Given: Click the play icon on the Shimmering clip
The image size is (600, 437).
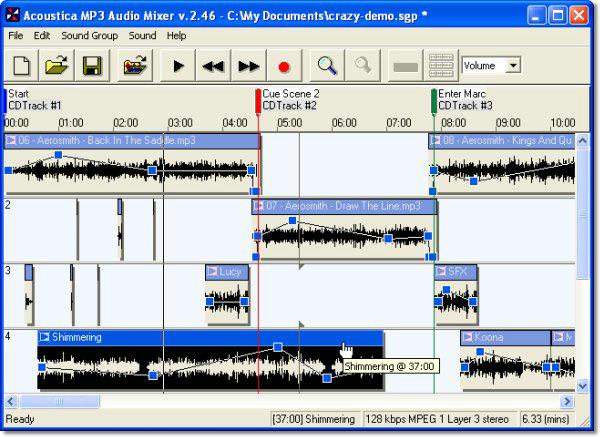Looking at the screenshot, I should 45,337.
